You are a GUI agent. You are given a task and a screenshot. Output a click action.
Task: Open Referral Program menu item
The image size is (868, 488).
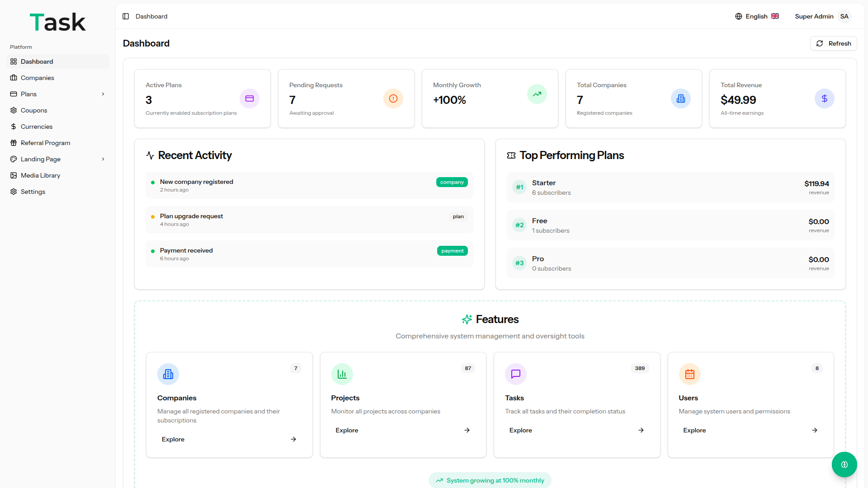point(45,143)
